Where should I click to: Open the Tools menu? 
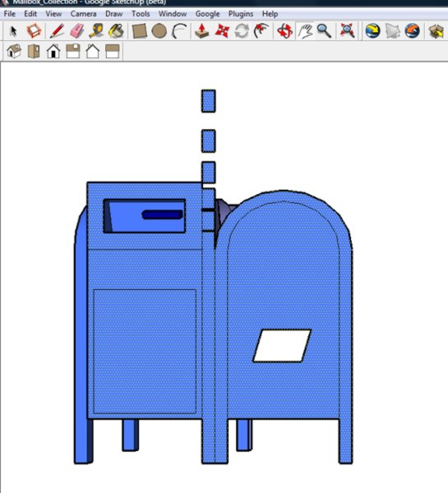pos(141,14)
